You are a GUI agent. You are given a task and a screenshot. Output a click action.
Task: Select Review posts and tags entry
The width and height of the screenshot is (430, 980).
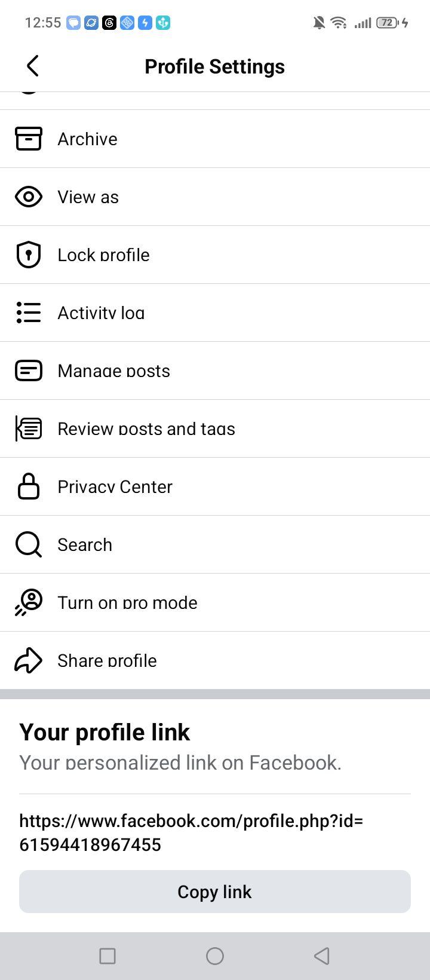click(215, 428)
